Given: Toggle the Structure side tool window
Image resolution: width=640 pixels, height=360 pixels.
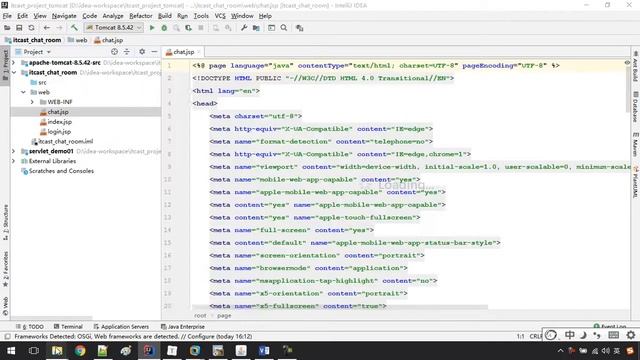Looking at the screenshot, I should pyautogui.click(x=5, y=222).
